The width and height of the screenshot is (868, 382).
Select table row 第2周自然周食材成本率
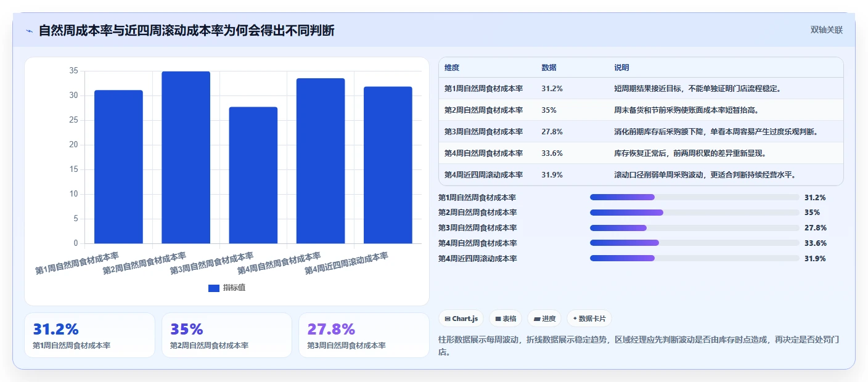pyautogui.click(x=641, y=110)
